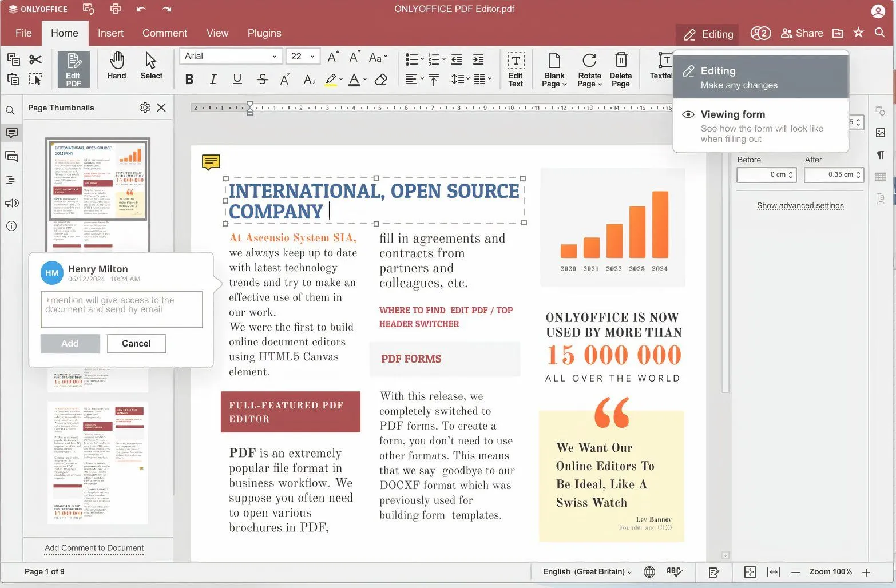Click Show advanced settings link
This screenshot has height=588, width=896.
pyautogui.click(x=800, y=205)
